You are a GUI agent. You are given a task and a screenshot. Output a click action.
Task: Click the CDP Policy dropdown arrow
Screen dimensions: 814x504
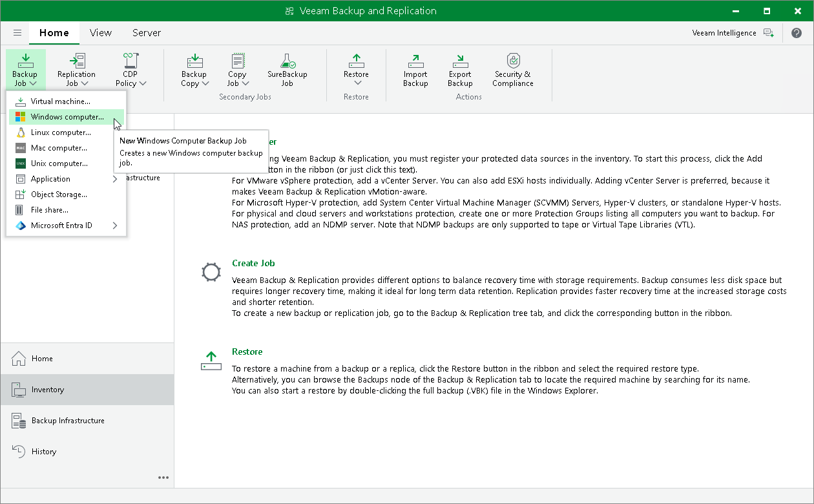(143, 83)
